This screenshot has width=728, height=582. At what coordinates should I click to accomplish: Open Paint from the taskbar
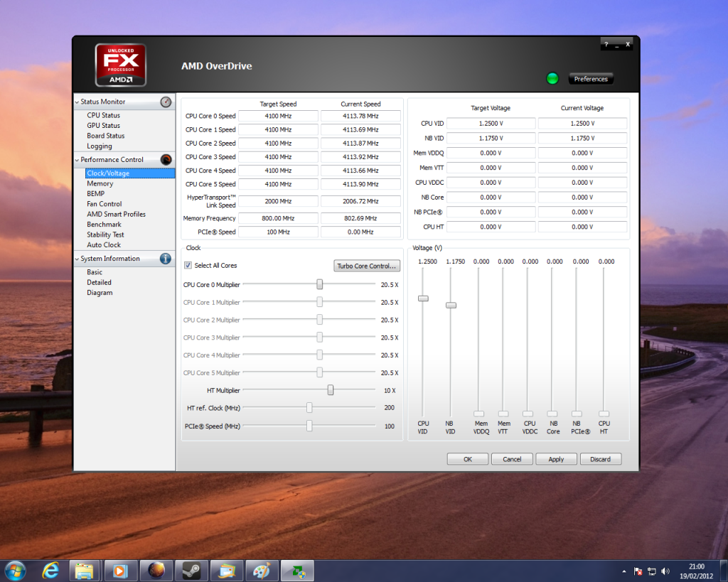[262, 571]
